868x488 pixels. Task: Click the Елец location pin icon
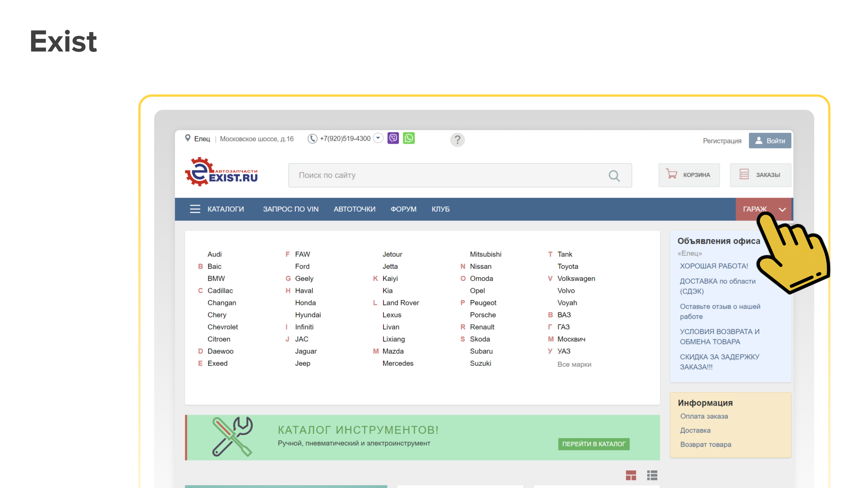188,138
